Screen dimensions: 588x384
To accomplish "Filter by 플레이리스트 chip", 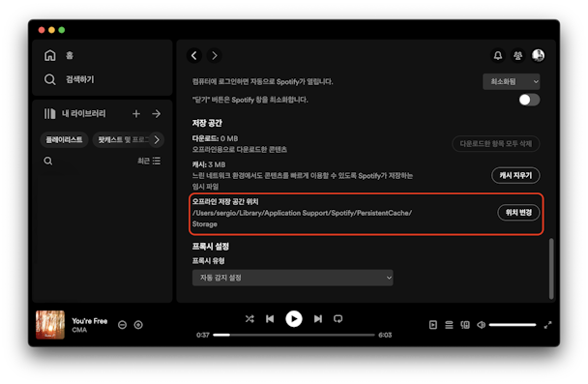I will tap(64, 140).
